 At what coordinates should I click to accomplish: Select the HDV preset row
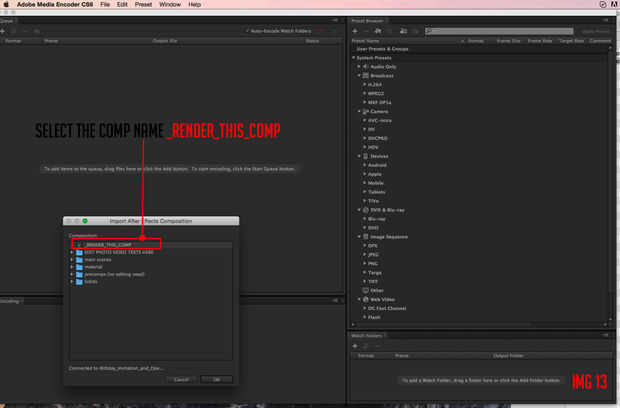pos(479,147)
